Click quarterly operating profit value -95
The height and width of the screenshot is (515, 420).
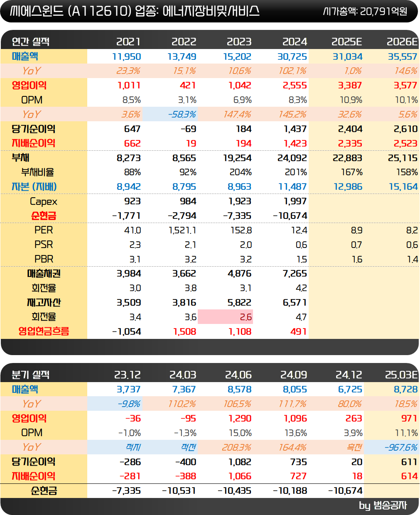188,418
